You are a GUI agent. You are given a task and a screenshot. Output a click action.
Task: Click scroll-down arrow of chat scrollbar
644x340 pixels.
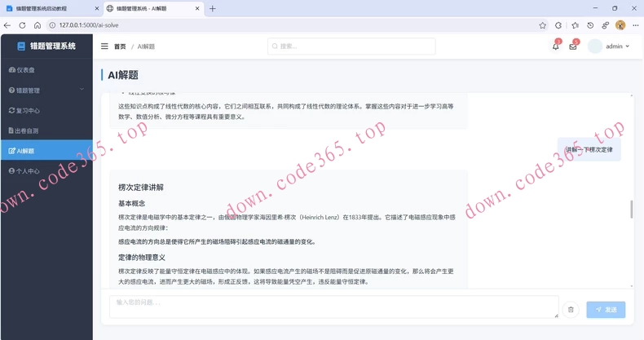(632, 286)
